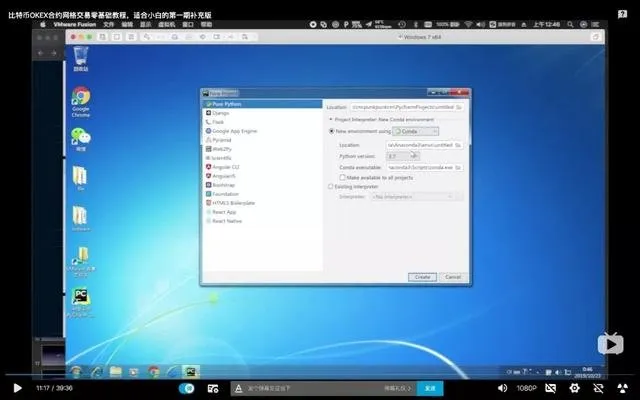Click the video volume speaker icon
This screenshot has height=400, width=640.
(x=502, y=388)
